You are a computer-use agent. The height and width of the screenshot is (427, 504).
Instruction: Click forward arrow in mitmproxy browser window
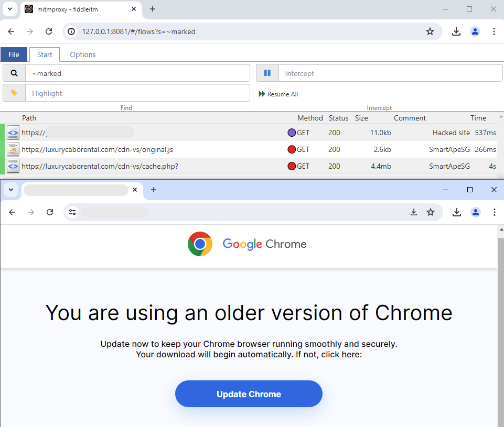[29, 31]
